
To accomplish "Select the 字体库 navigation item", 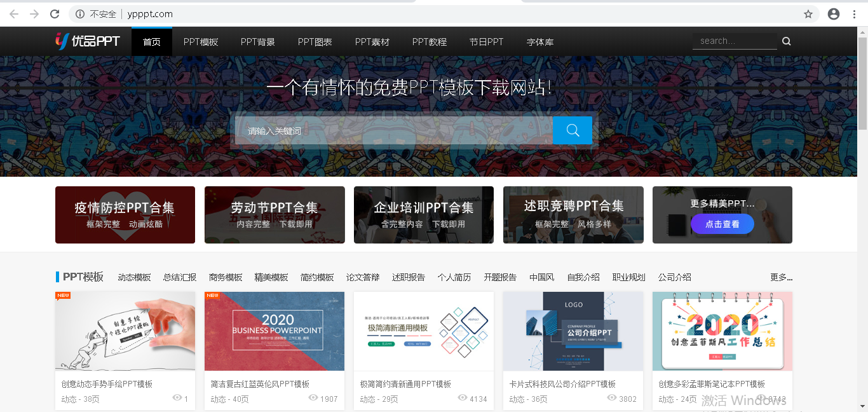I will [539, 41].
